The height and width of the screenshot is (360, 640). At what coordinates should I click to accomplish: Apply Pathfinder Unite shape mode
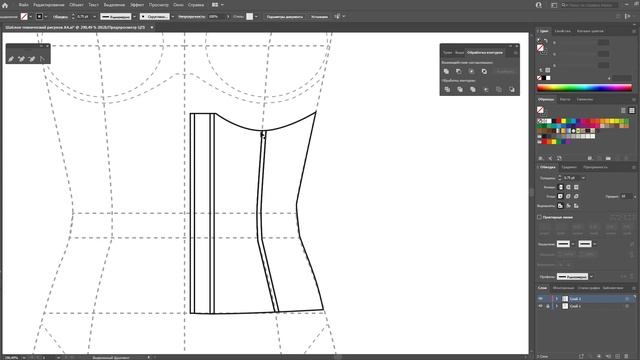pos(447,71)
